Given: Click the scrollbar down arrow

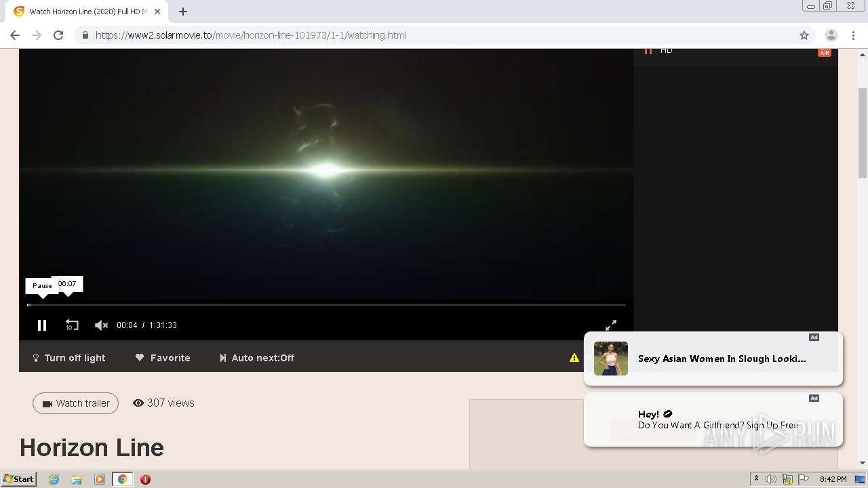Looking at the screenshot, I should click(863, 463).
